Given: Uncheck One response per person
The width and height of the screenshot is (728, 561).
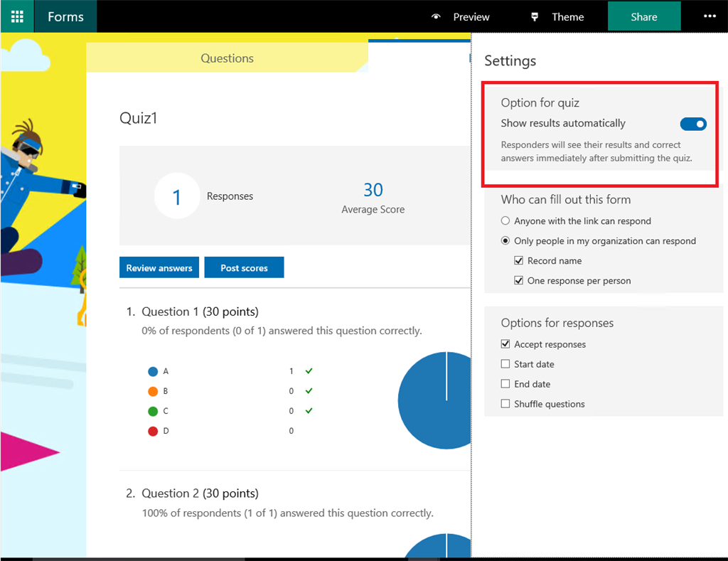Looking at the screenshot, I should pos(518,280).
